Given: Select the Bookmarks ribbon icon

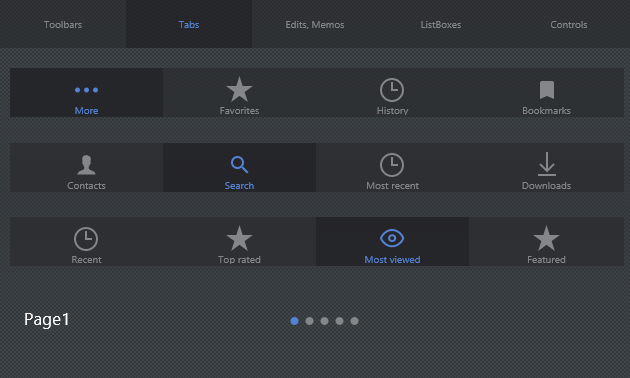Looking at the screenshot, I should pos(546,90).
